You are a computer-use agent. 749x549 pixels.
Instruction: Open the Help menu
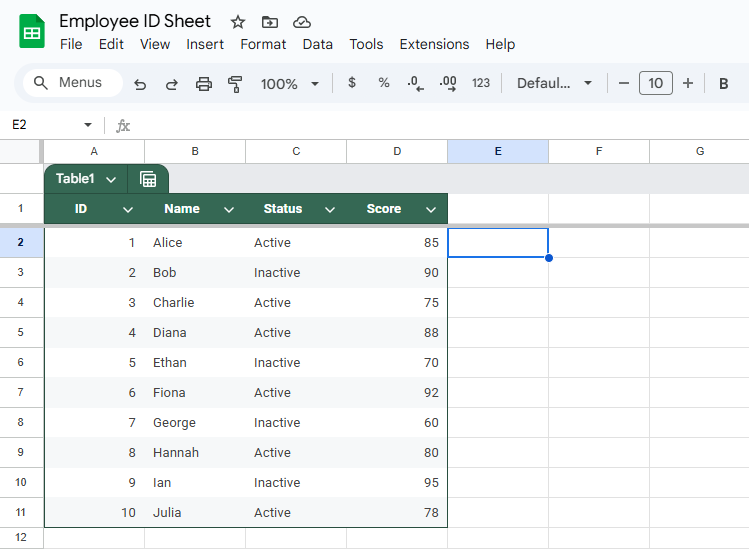(500, 44)
